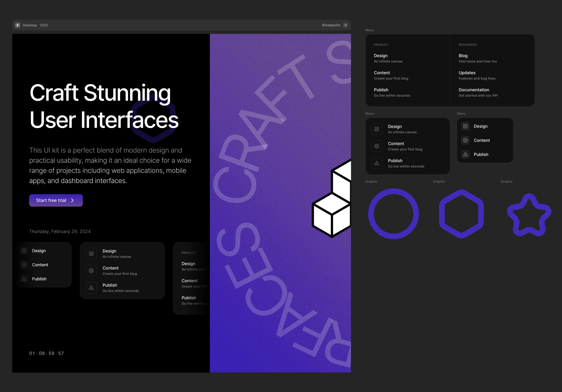Select Updates under the Resources column
Image resolution: width=562 pixels, height=392 pixels.
[467, 73]
